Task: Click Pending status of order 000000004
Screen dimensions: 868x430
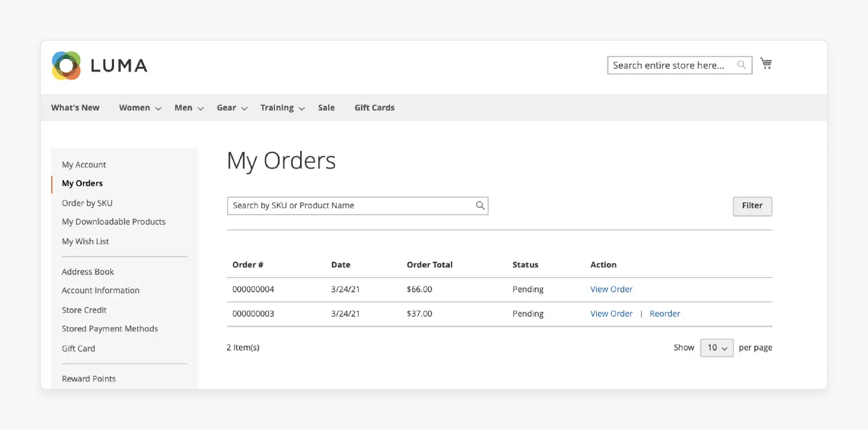Action: [528, 289]
